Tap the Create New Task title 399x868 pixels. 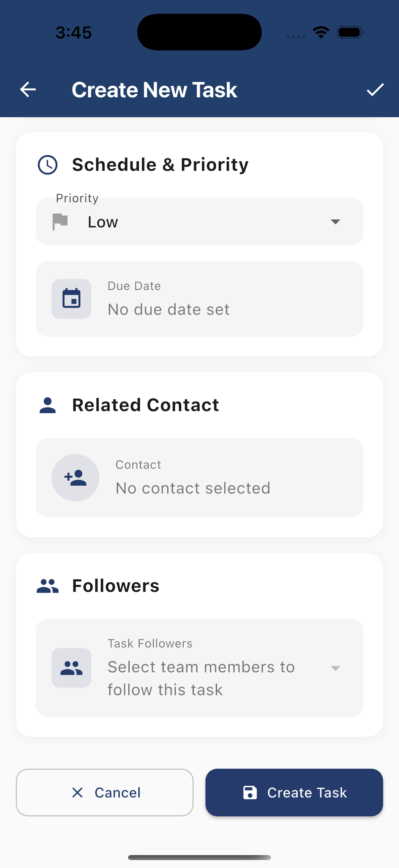(155, 90)
